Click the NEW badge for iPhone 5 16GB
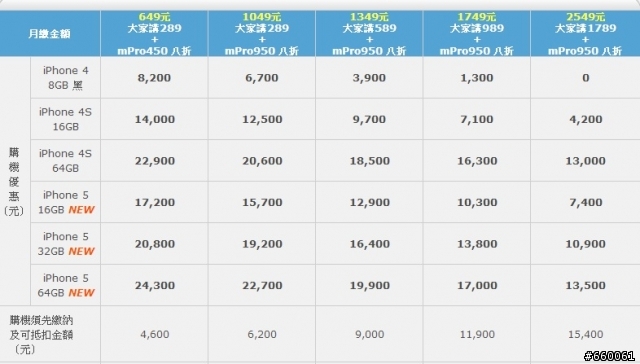This screenshot has height=364, width=640. pyautogui.click(x=81, y=210)
